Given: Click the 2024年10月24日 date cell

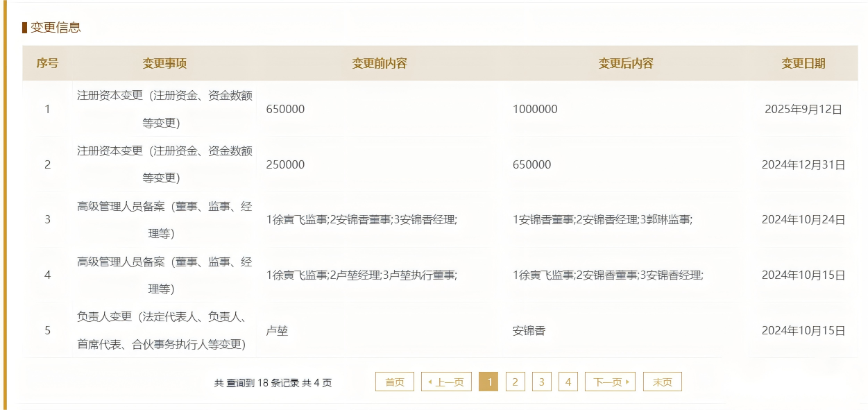Looking at the screenshot, I should click(803, 220).
